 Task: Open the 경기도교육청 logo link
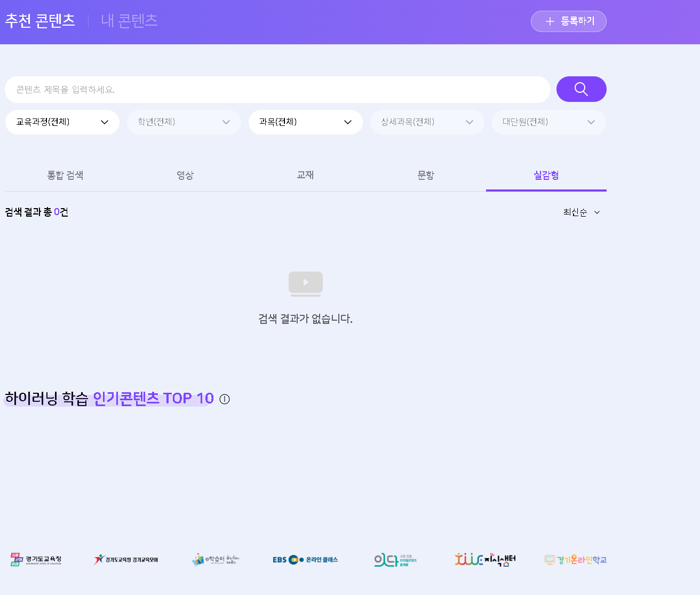(x=36, y=560)
